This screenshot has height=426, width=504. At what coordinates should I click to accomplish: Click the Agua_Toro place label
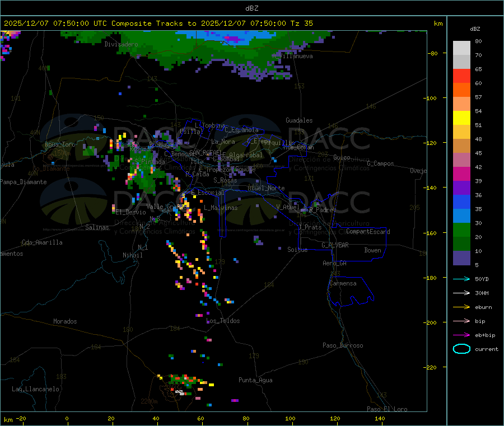60,144
